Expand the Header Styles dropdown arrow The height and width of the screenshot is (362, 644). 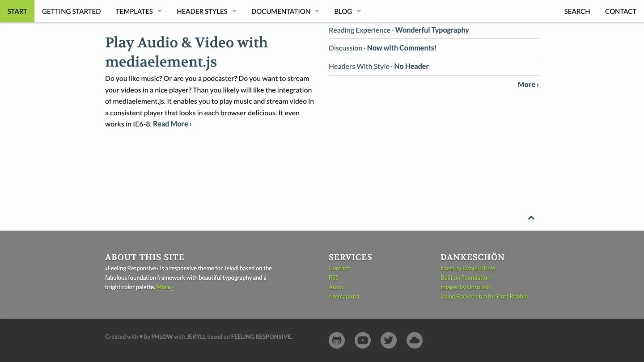pos(234,11)
